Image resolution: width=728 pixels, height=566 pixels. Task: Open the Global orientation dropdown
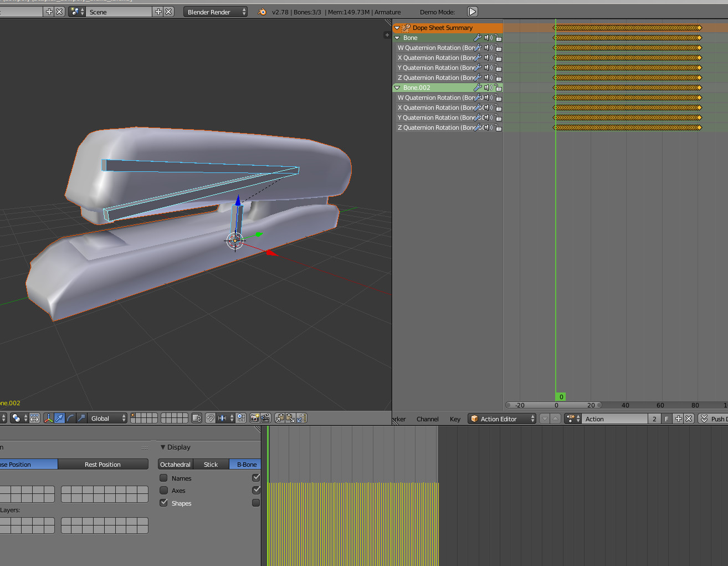coord(107,418)
